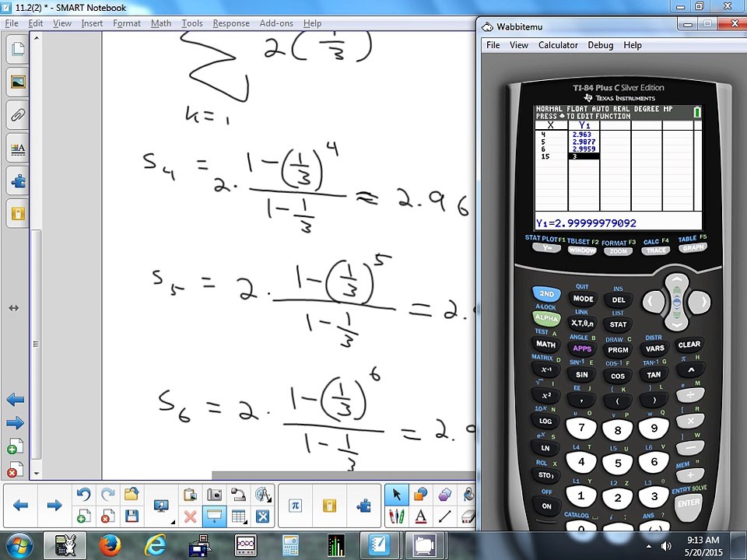Select the Regular Polygons tool
The height and width of the screenshot is (560, 747).
point(445,495)
